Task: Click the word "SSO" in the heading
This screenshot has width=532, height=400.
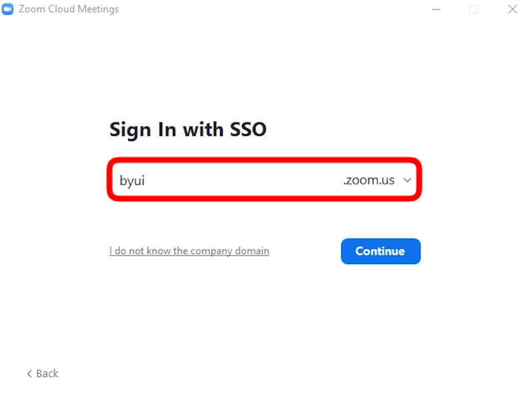Action: click(x=247, y=128)
